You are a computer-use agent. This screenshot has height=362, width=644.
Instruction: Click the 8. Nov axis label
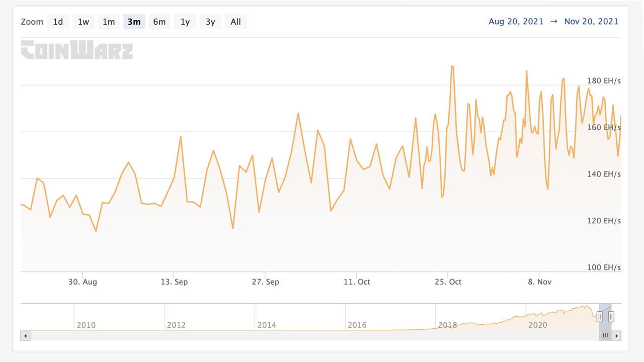[539, 282]
